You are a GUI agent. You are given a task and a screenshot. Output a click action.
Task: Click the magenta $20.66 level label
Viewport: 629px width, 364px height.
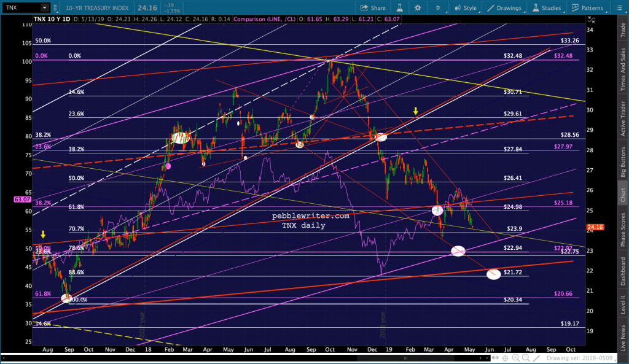[563, 293]
